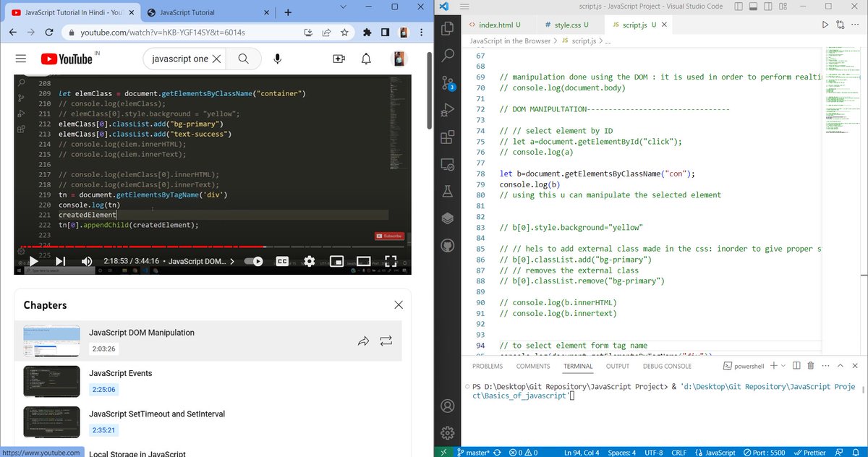Open Accounts icon in VS Code activity bar

tap(448, 406)
